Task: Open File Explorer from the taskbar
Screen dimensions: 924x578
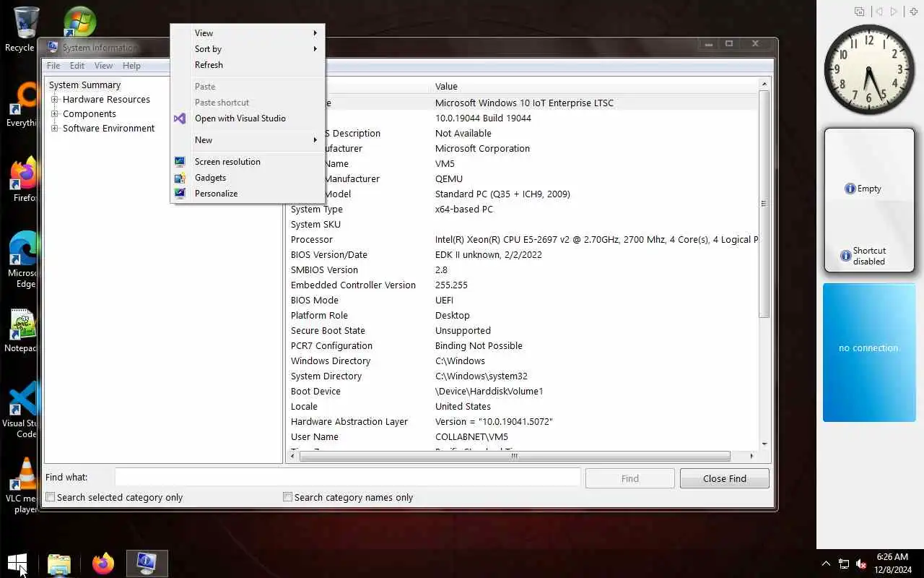Action: (59, 564)
